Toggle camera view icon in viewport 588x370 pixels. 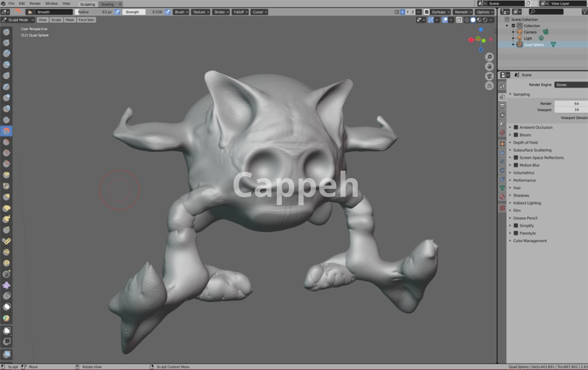[489, 76]
